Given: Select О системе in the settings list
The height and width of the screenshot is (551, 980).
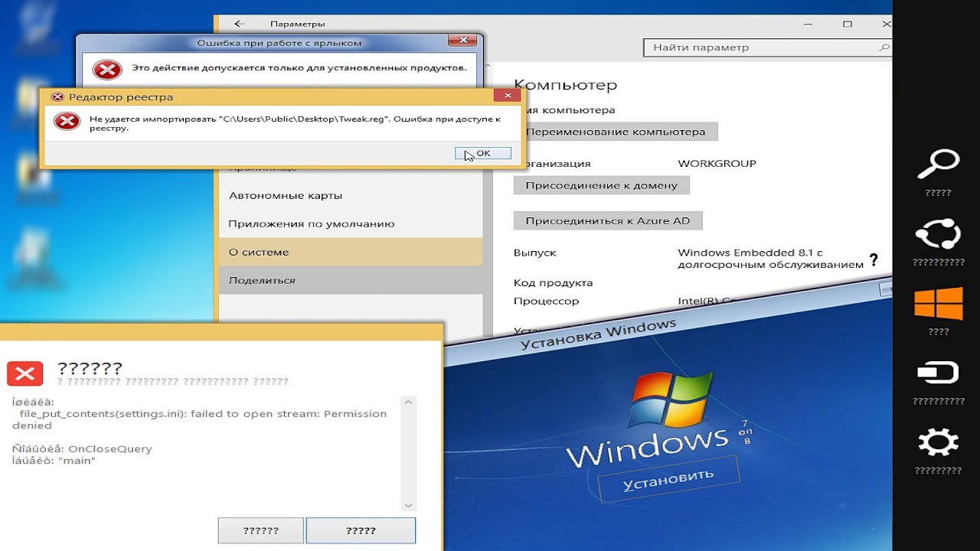Looking at the screenshot, I should click(351, 252).
